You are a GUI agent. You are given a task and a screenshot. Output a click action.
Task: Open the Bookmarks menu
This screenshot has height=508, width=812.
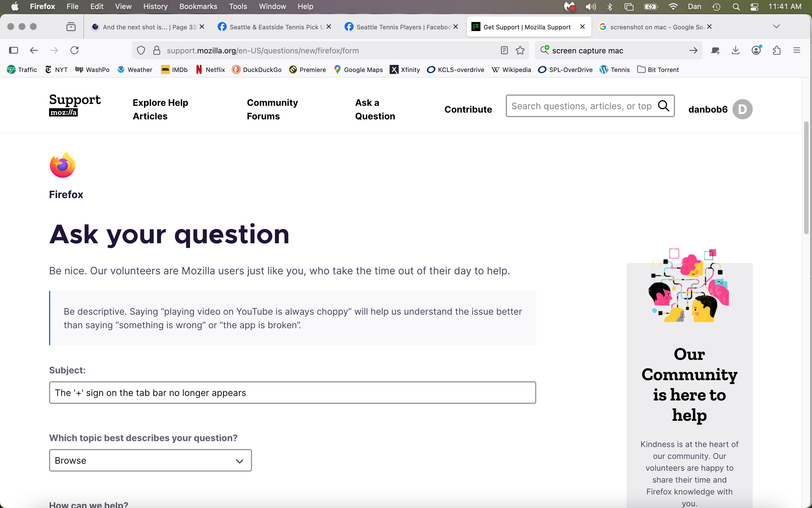click(x=198, y=6)
